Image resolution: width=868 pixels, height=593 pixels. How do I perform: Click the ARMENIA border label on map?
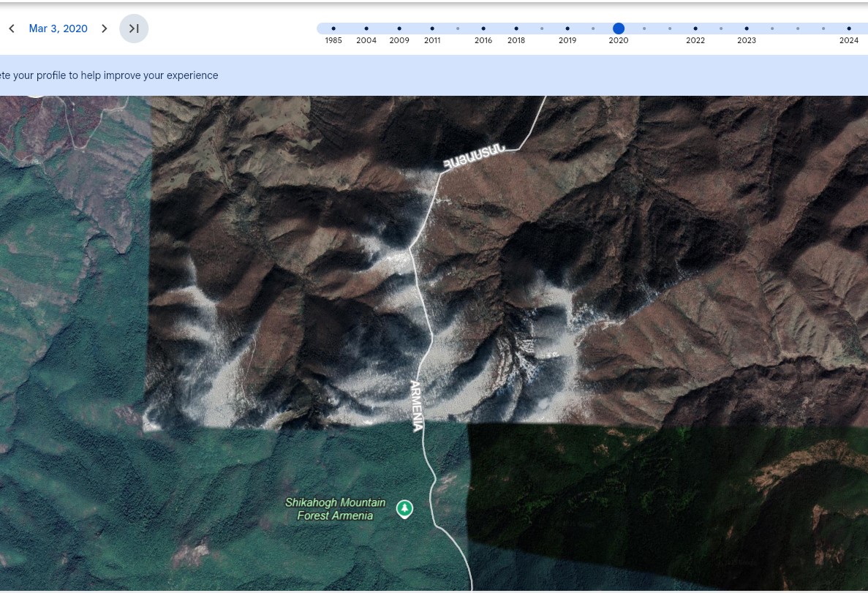416,405
